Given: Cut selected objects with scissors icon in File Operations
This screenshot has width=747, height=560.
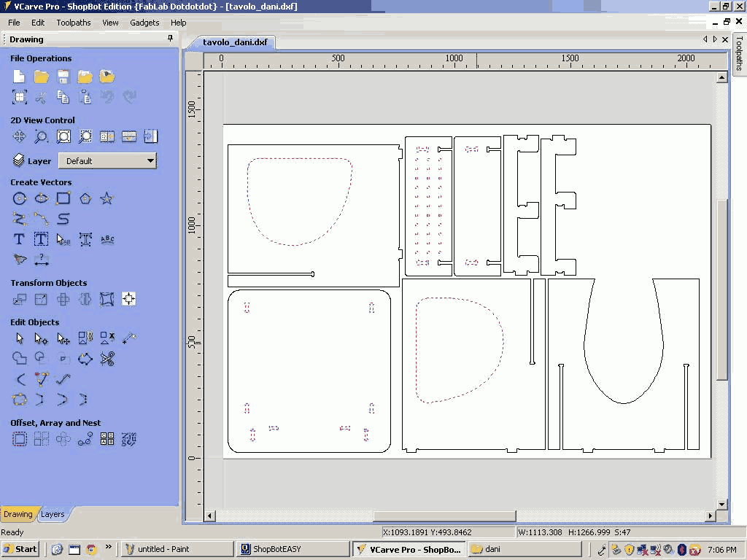Looking at the screenshot, I should [42, 97].
